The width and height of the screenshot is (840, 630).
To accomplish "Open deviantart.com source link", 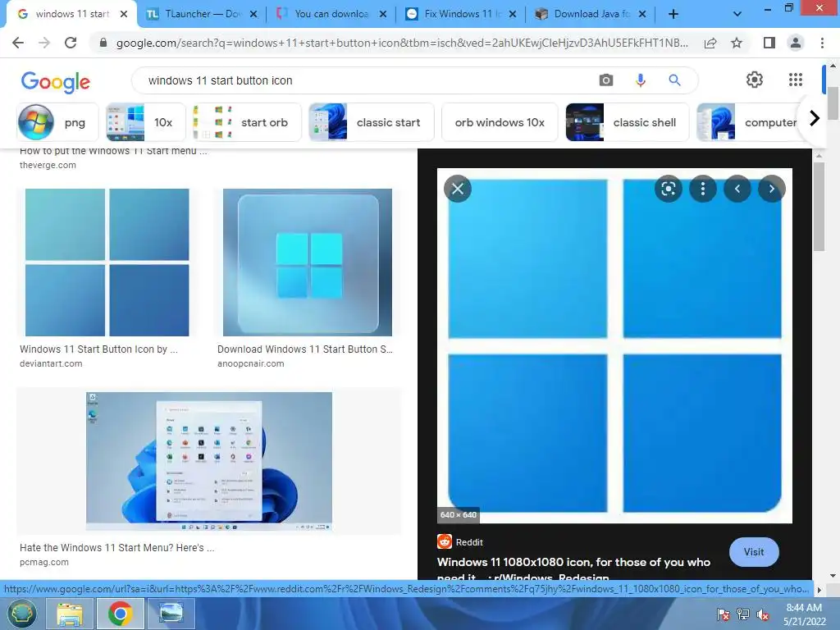I will click(x=51, y=363).
